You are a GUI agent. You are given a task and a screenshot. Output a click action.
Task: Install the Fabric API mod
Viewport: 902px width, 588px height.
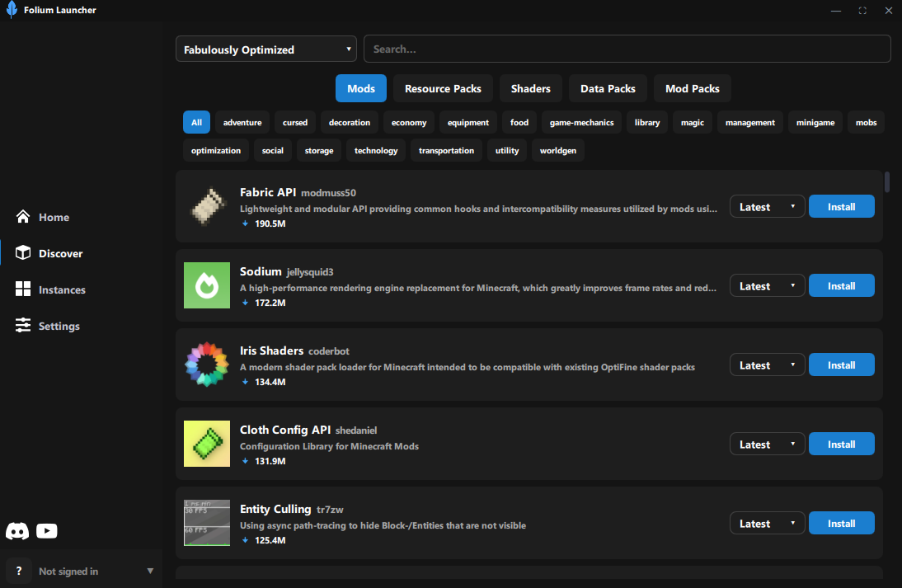point(842,206)
